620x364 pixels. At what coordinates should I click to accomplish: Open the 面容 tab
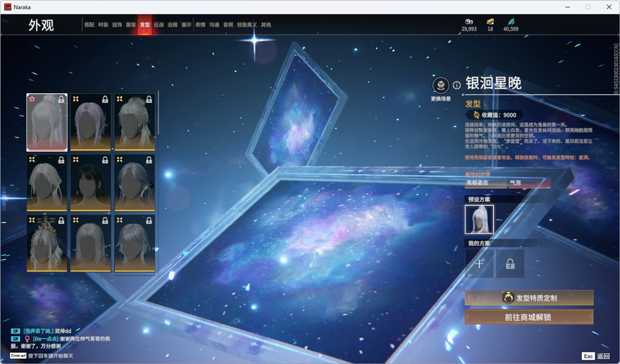(131, 25)
